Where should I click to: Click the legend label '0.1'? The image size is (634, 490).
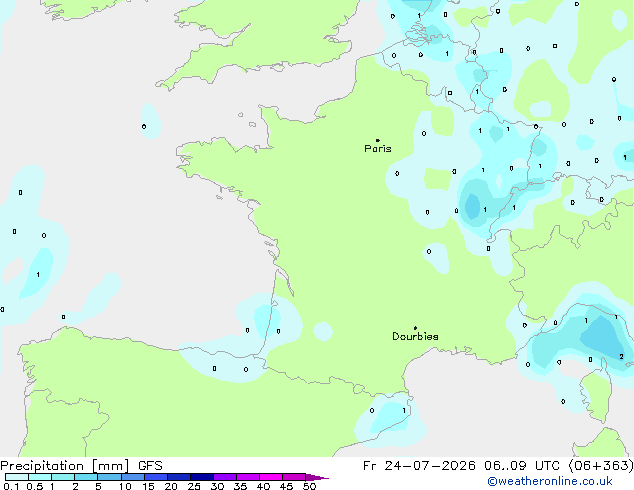click(11, 486)
